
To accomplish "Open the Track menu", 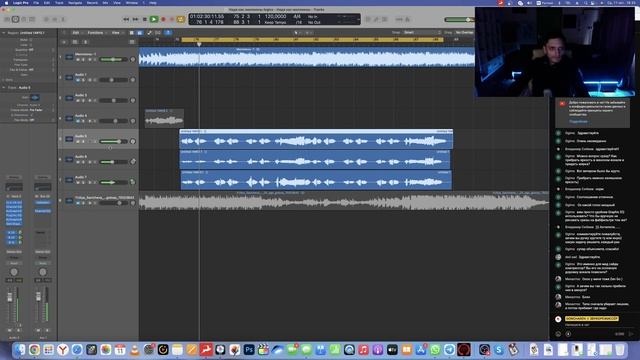I will tap(59, 2).
